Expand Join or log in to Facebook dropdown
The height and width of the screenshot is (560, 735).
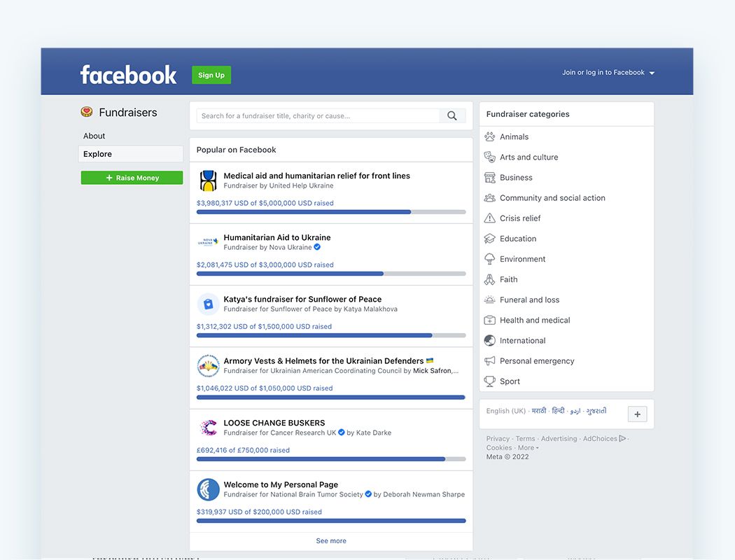tap(652, 73)
